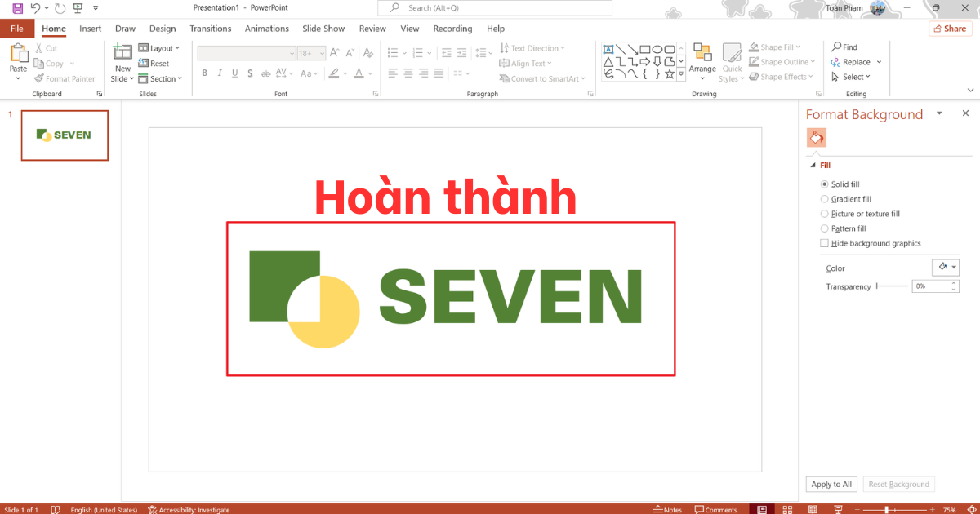Open the Transitions tab

coord(211,29)
